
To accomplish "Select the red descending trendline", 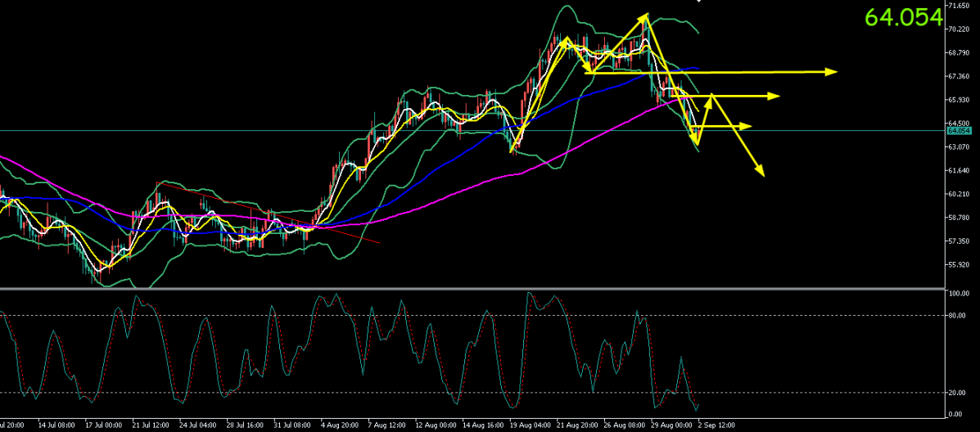I will pos(269,213).
